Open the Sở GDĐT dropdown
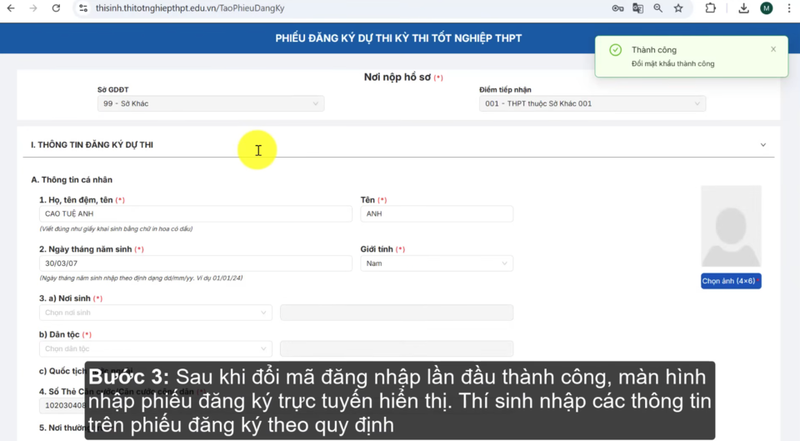Screen dimensions: 800x441 point(211,104)
